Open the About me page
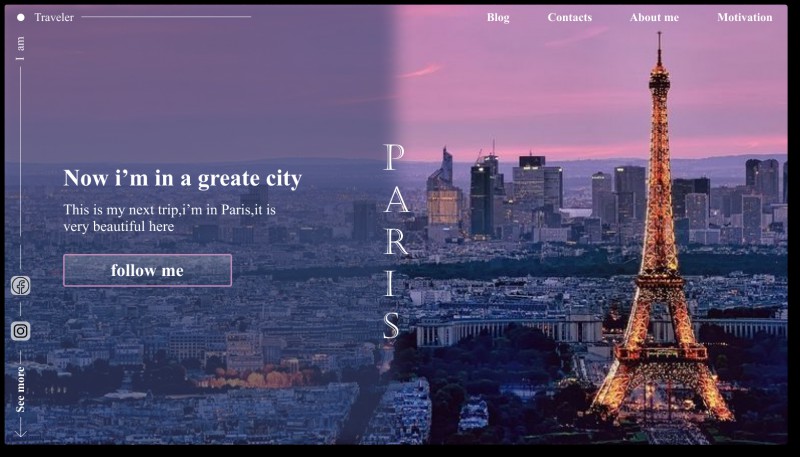The height and width of the screenshot is (457, 800). [x=654, y=17]
